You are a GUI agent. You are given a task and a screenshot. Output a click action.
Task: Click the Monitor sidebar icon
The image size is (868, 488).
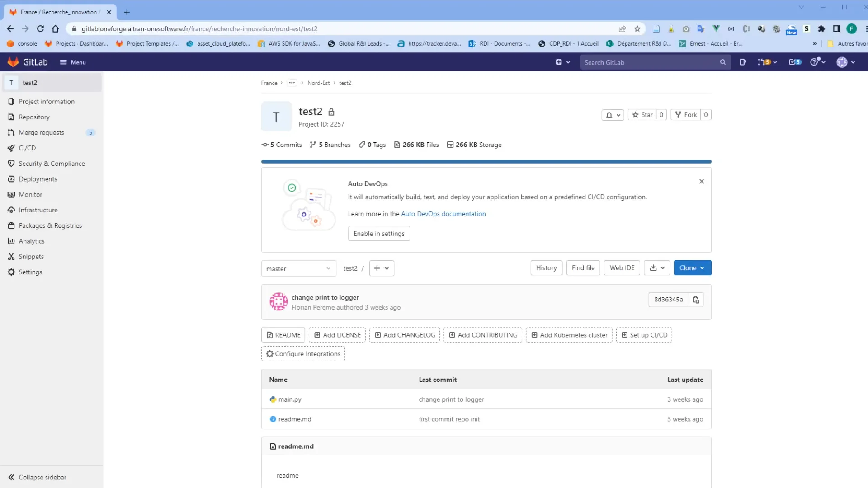tap(11, 195)
